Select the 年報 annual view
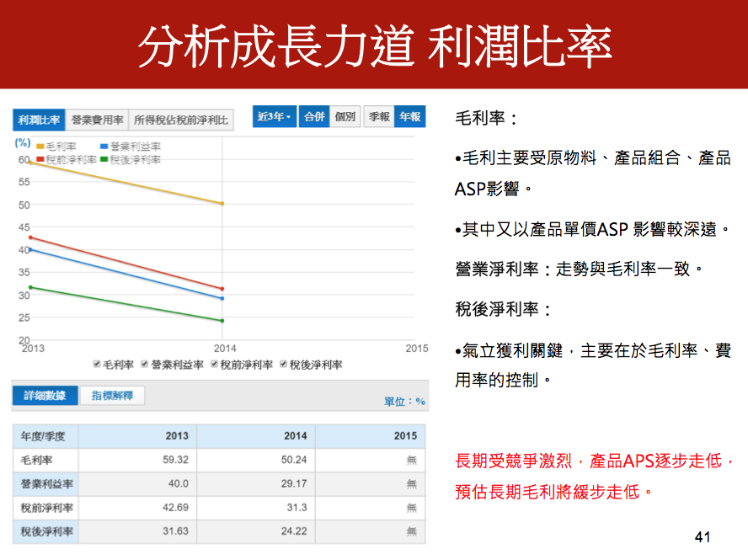The height and width of the screenshot is (560, 748). pyautogui.click(x=410, y=117)
